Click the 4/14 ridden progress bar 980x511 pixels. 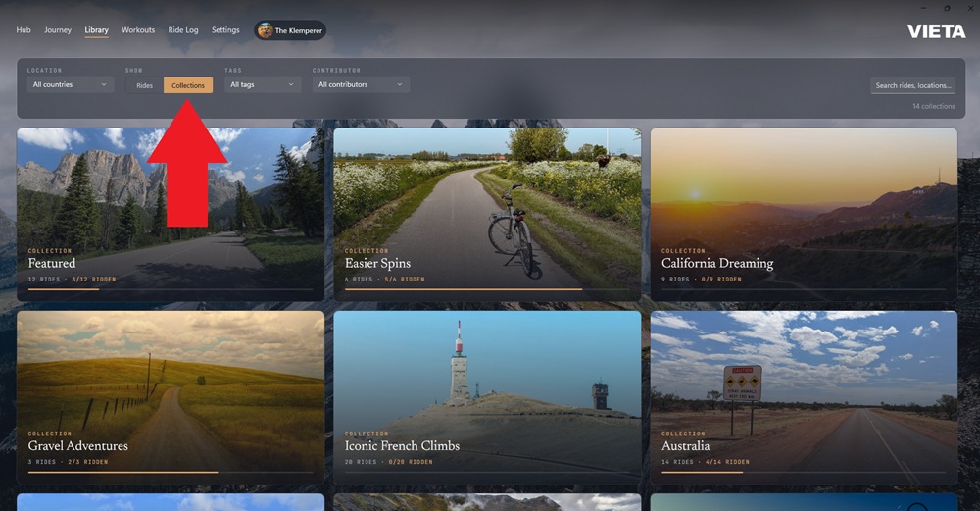pyautogui.click(x=804, y=472)
